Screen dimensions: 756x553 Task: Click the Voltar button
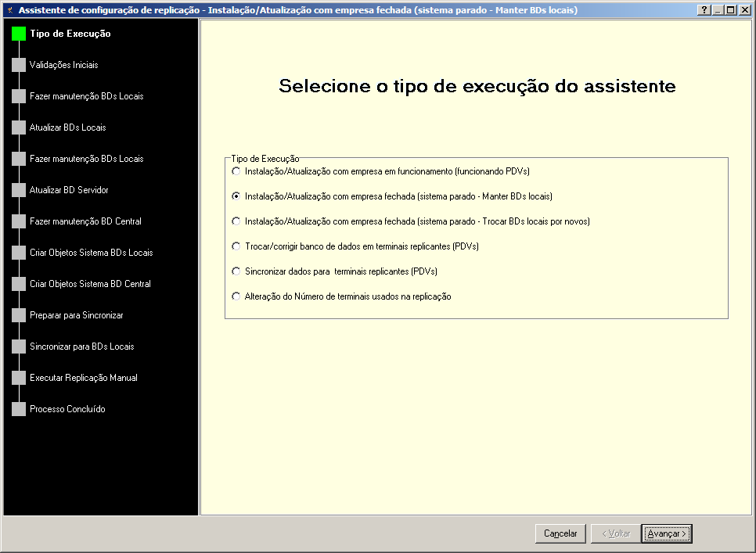pos(614,533)
